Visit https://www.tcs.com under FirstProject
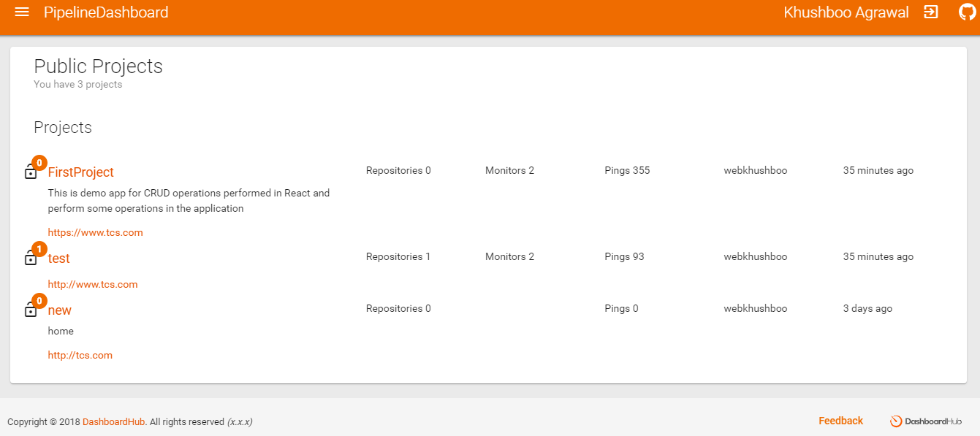980x436 pixels. point(95,232)
